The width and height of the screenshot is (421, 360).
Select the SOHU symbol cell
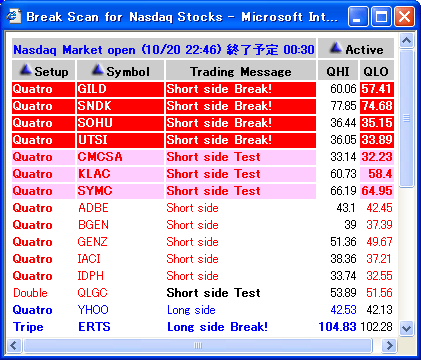point(120,123)
